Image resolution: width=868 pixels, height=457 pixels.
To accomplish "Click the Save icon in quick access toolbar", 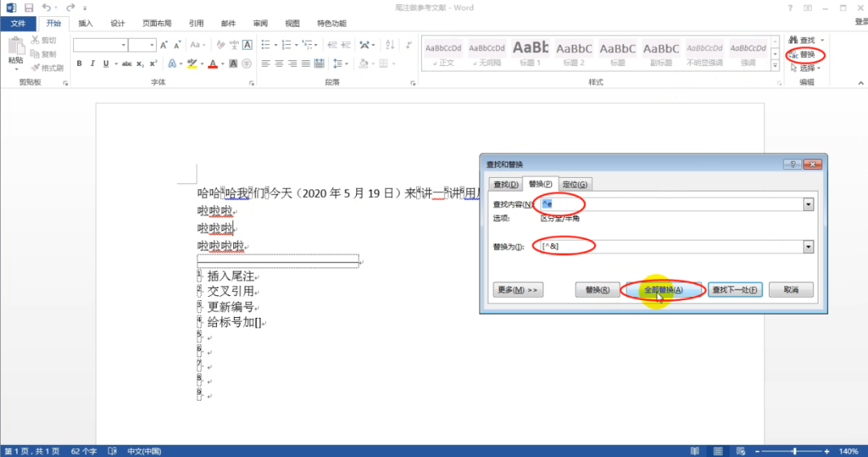I will [x=27, y=8].
